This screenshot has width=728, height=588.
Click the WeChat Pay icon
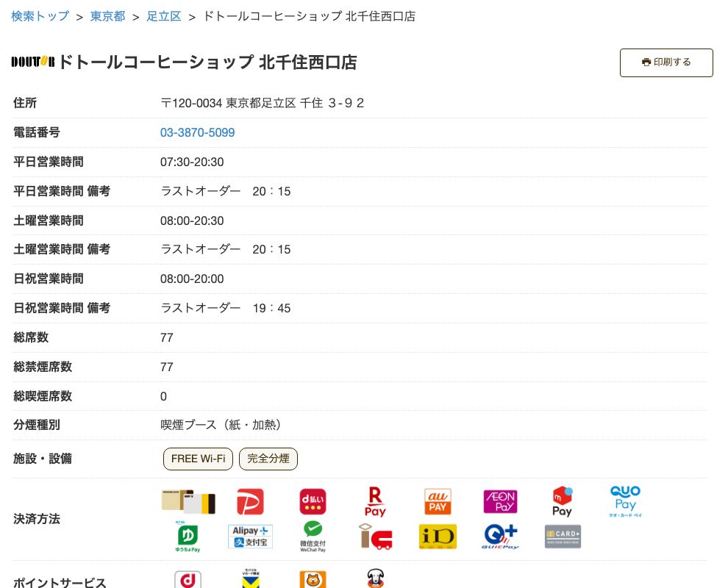tap(313, 537)
